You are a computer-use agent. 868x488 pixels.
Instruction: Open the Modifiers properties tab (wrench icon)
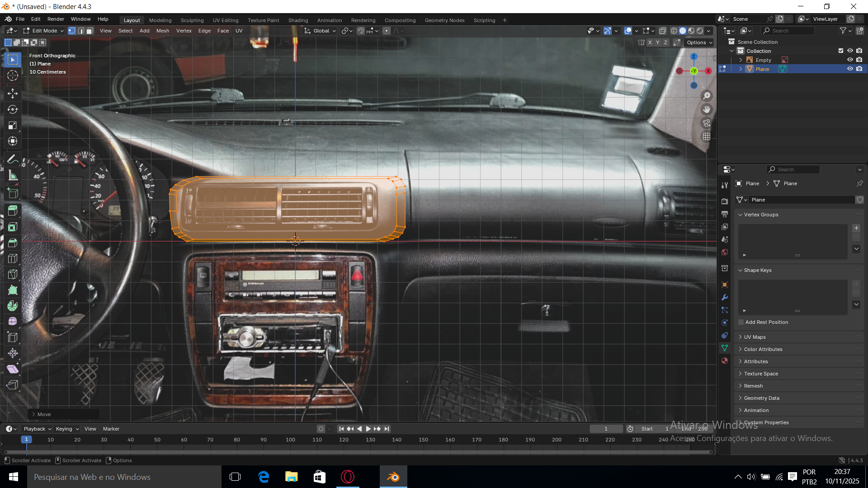click(x=725, y=297)
